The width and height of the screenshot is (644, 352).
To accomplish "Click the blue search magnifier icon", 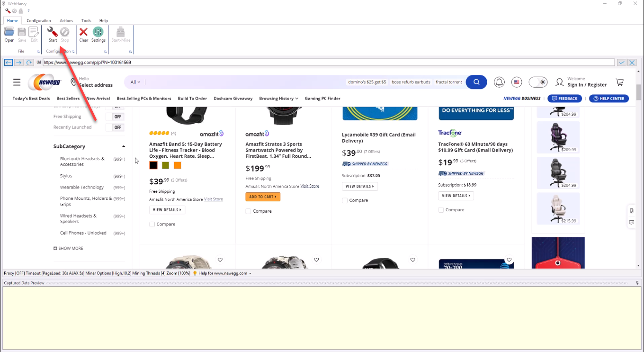I will tap(476, 82).
